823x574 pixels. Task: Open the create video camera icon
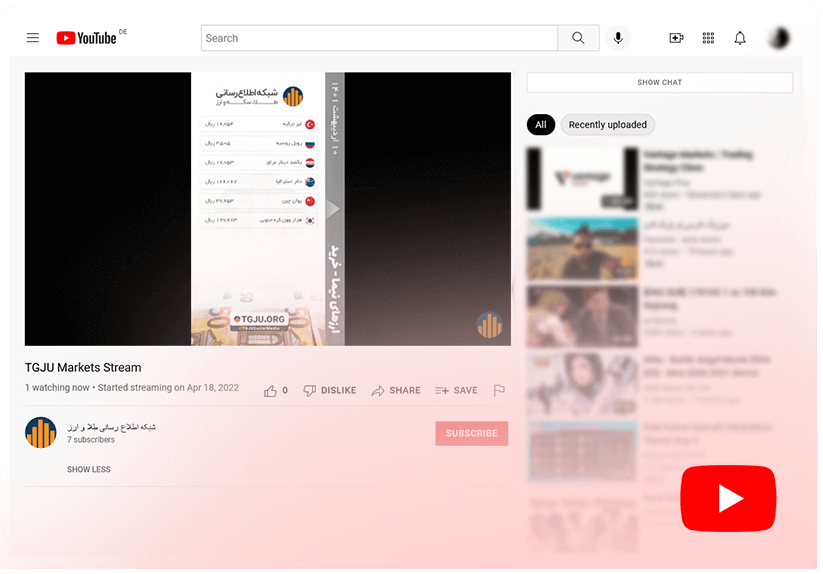676,38
